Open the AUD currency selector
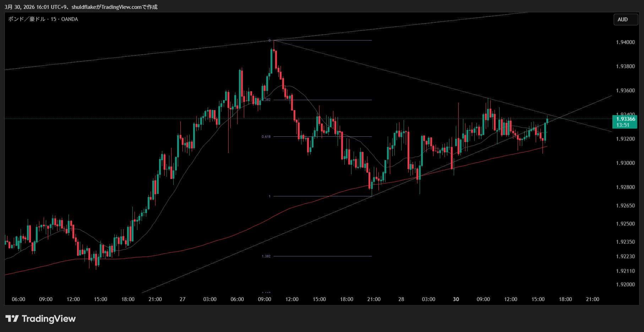Image resolution: width=644 pixels, height=332 pixels. pyautogui.click(x=623, y=20)
